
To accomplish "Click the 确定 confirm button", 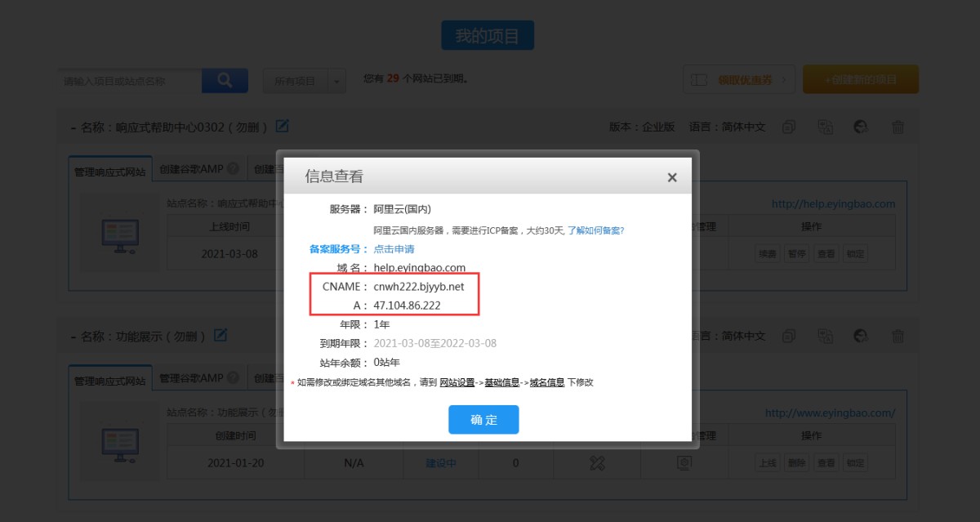I will pyautogui.click(x=483, y=420).
